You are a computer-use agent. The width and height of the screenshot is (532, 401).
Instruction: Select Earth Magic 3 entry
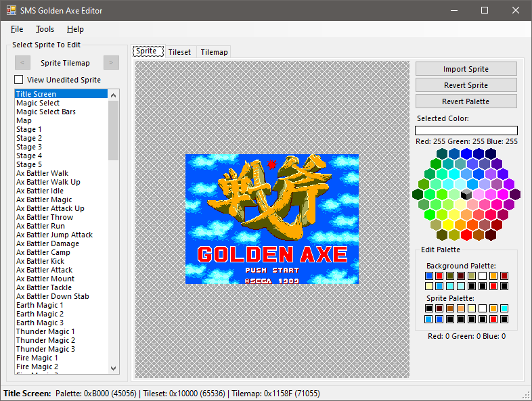click(62, 323)
